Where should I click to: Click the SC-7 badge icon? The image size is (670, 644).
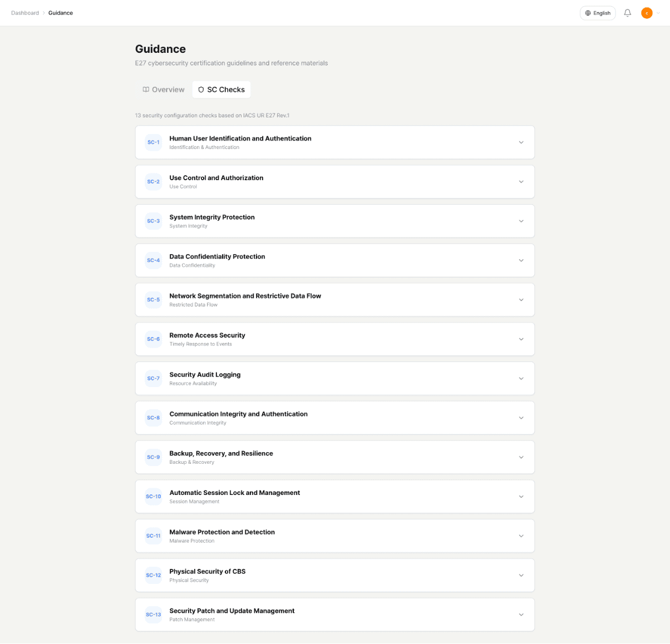(x=154, y=378)
